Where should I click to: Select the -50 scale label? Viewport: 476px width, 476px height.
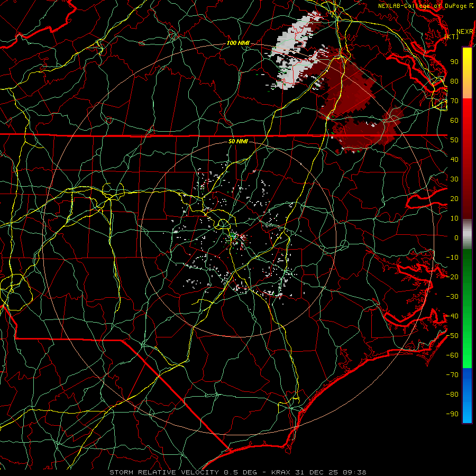pyautogui.click(x=452, y=336)
